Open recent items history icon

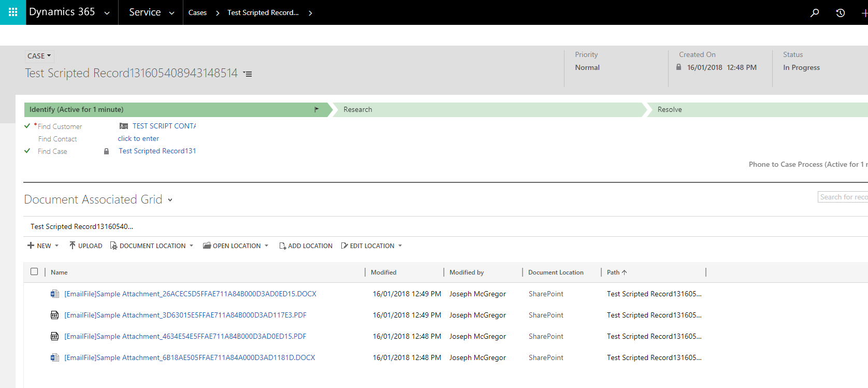click(841, 12)
